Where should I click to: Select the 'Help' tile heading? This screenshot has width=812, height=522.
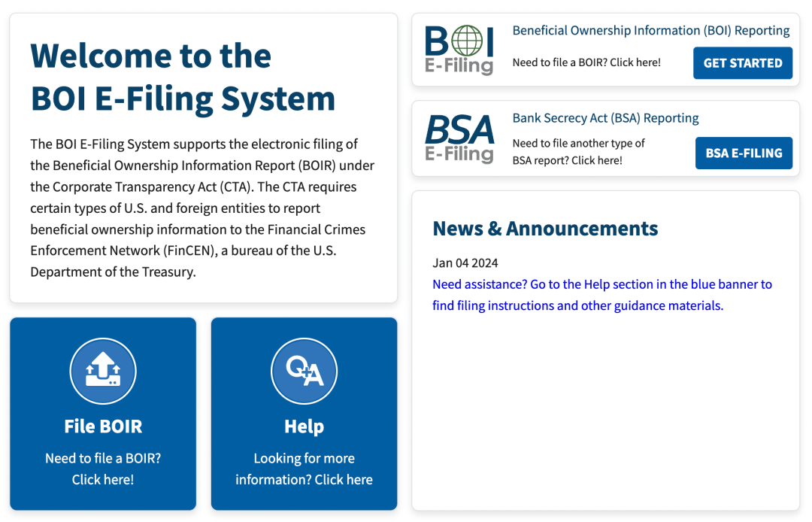[304, 426]
